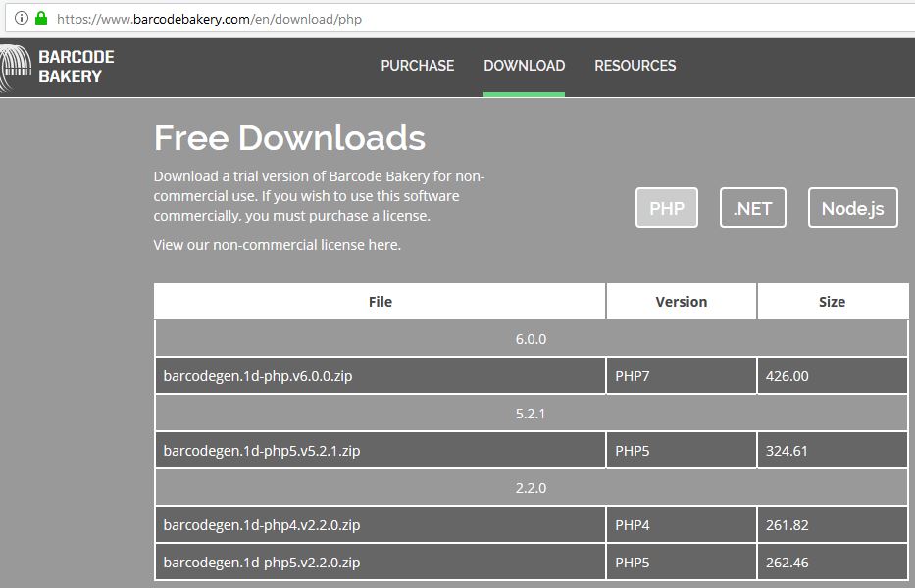
Task: Click the site information icon in address bar
Action: [22, 18]
